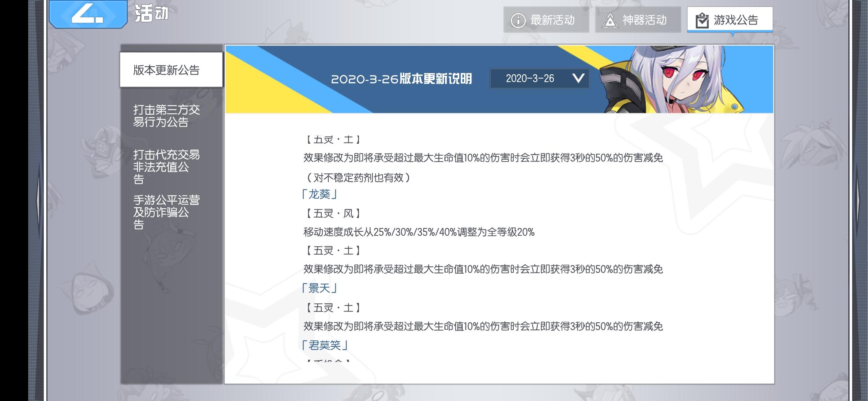This screenshot has width=868, height=401.
Task: Click the triangle icon on 神器活动
Action: pyautogui.click(x=610, y=20)
